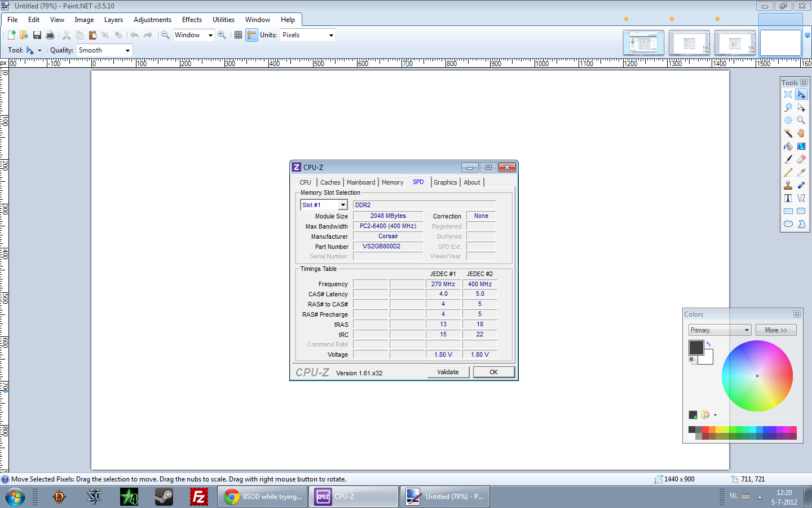The image size is (812, 508).
Task: Click the More >> button in Colors
Action: pos(776,330)
